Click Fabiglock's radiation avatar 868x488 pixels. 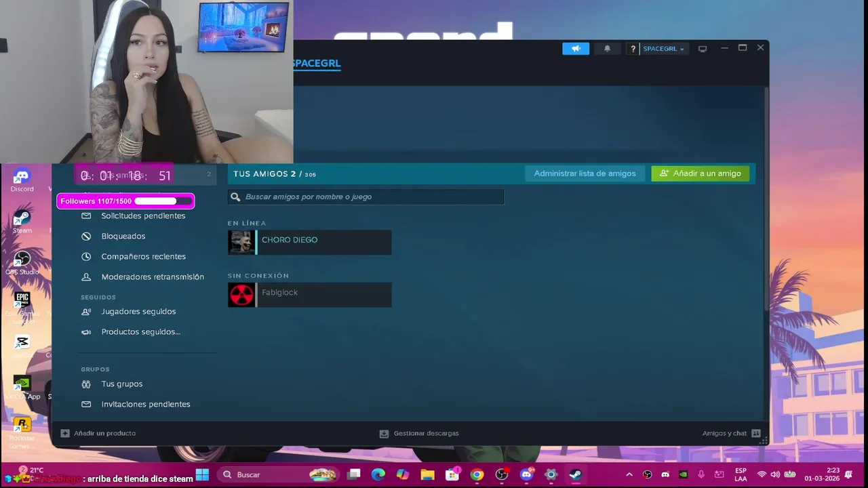click(x=241, y=295)
